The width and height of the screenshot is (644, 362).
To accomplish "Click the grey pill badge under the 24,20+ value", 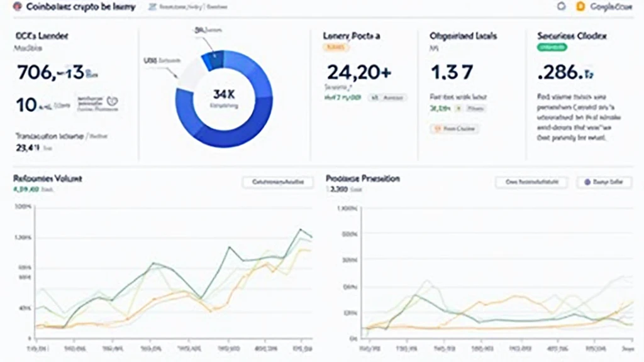I will click(387, 98).
